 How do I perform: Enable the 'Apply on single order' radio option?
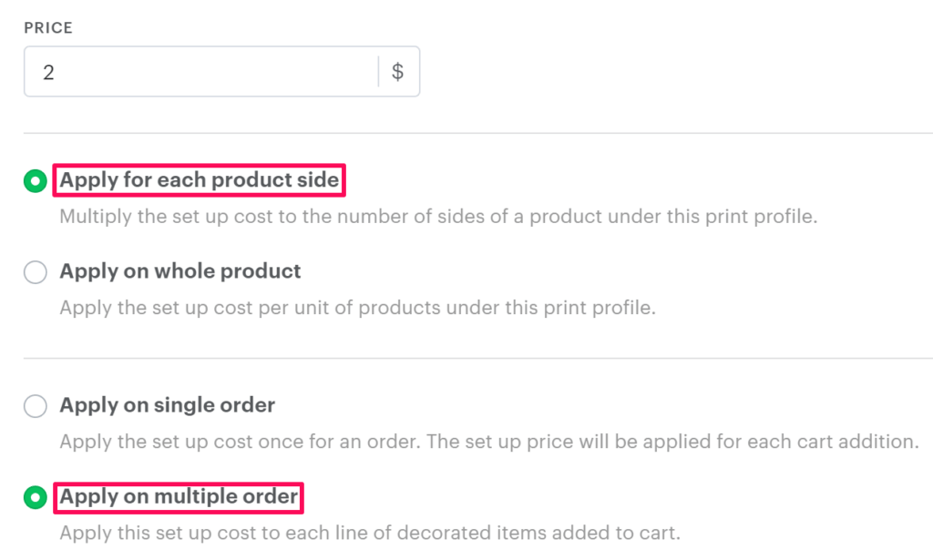click(35, 406)
